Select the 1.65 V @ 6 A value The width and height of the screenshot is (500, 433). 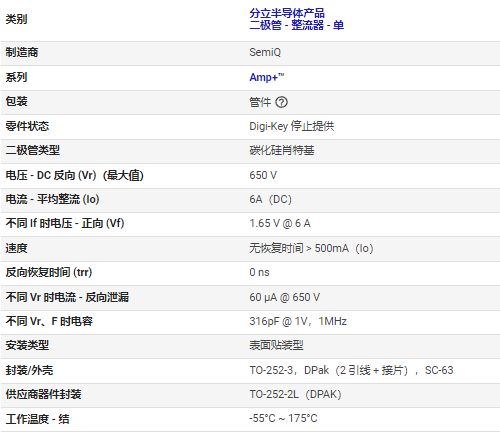pos(280,224)
